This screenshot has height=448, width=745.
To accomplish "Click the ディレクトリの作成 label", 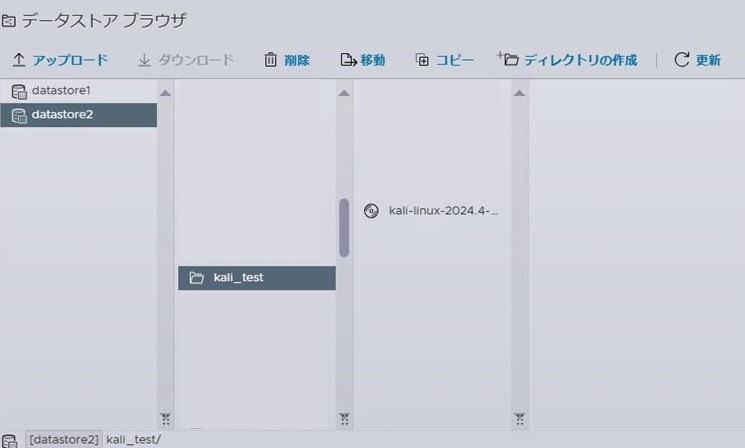I will 580,60.
